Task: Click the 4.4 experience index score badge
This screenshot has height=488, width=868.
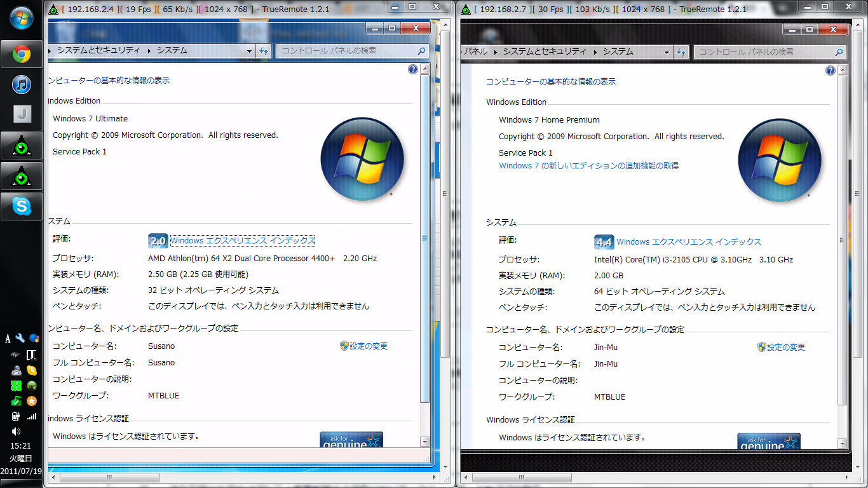Action: (x=604, y=242)
